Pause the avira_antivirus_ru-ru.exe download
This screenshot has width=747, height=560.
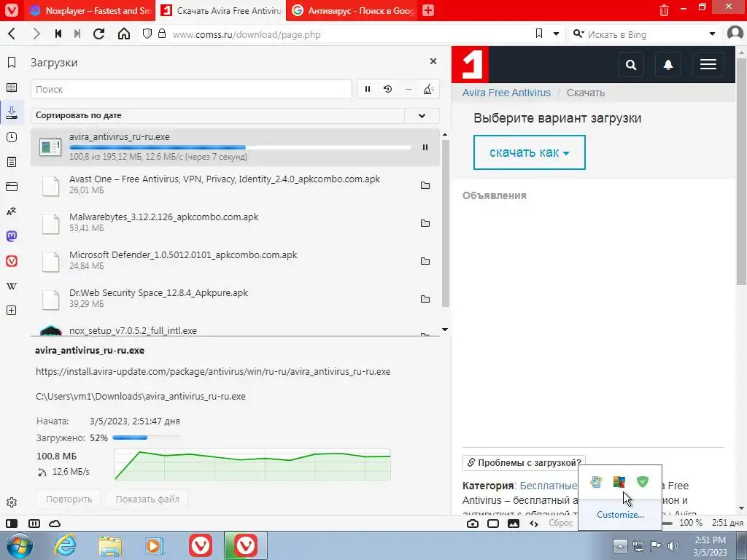[425, 147]
